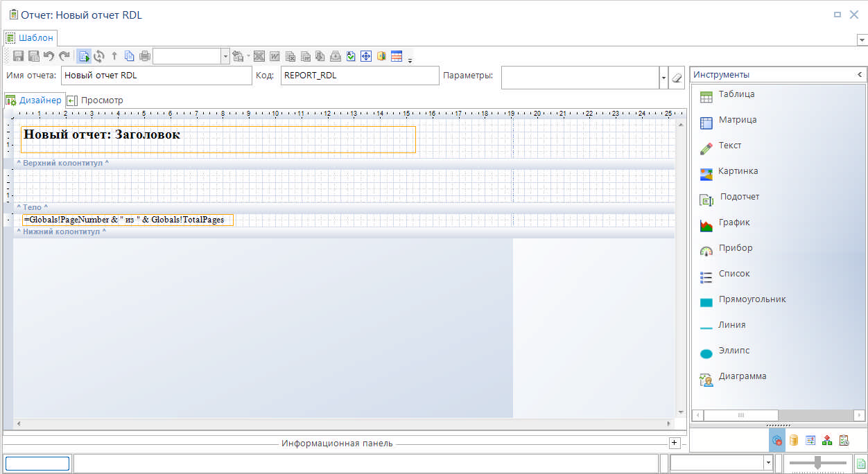Viewport: 868px width, 474px height.
Task: Click the Print icon in the toolbar
Action: 144,56
